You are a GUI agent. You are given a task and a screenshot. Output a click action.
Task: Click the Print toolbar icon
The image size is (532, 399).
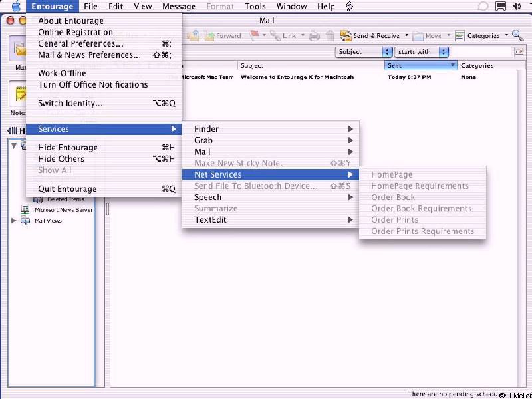pyautogui.click(x=314, y=36)
